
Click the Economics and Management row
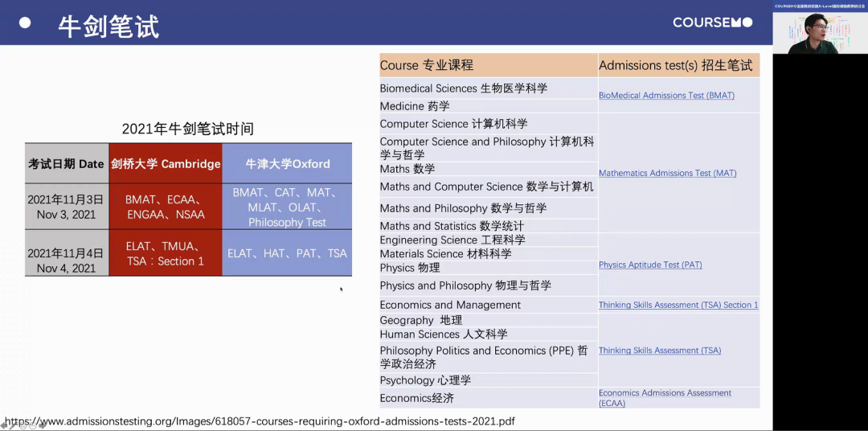tap(489, 305)
